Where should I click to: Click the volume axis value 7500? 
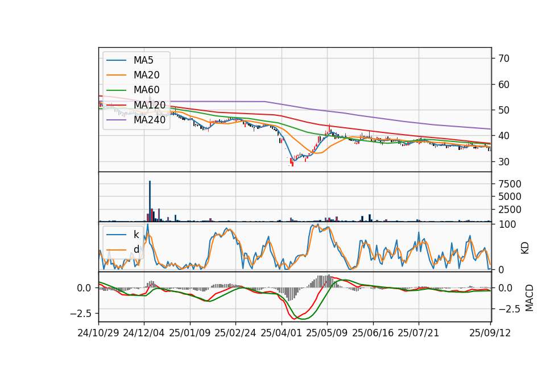pyautogui.click(x=510, y=184)
